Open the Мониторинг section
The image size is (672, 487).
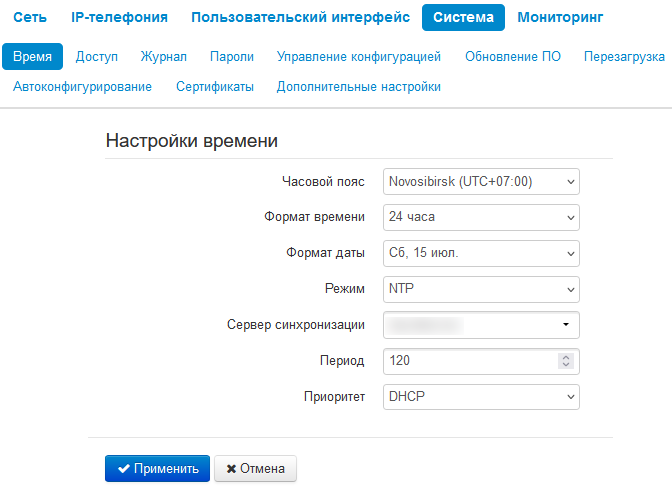point(562,17)
